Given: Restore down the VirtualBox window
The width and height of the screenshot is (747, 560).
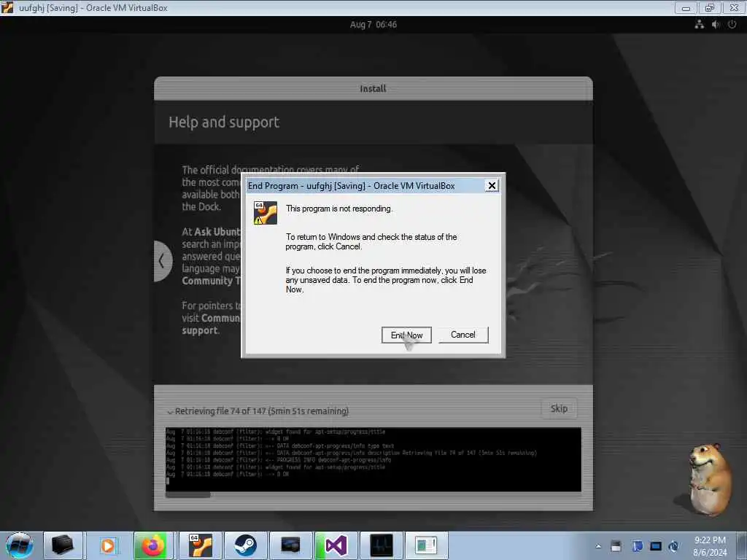Looking at the screenshot, I should [710, 8].
